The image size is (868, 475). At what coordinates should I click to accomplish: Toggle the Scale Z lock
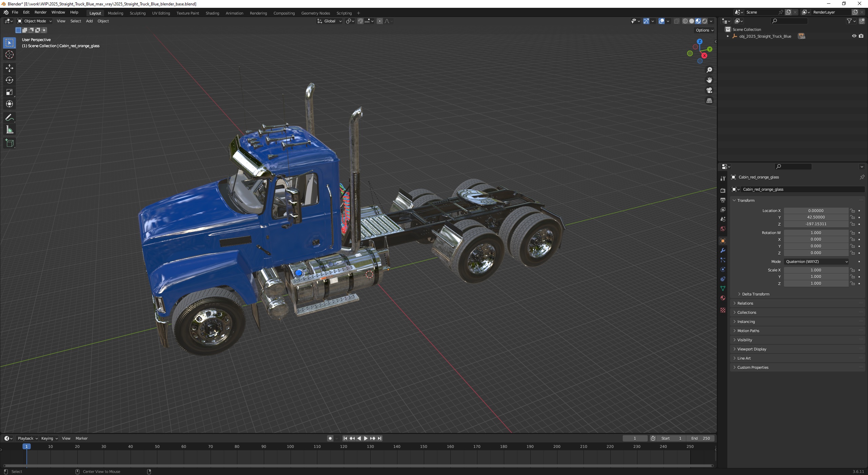[x=852, y=283]
